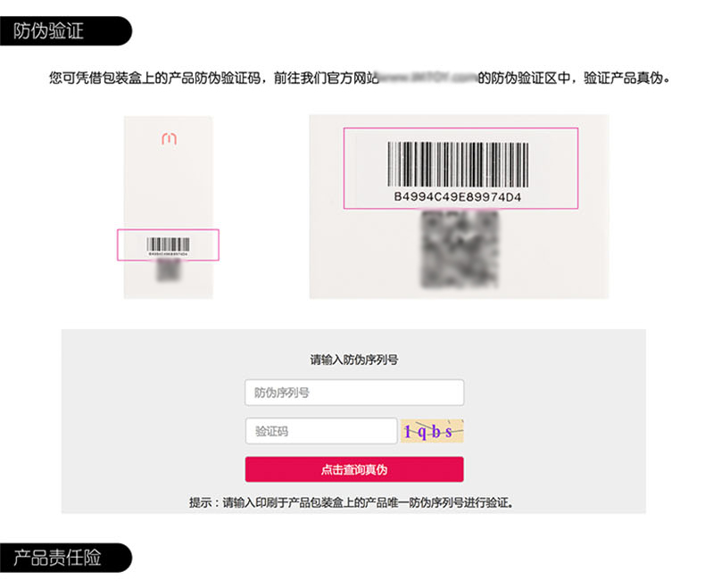Screen dimensions: 705x588
Task: Click the 请输入防伪序列号 form heading
Action: pos(354,360)
